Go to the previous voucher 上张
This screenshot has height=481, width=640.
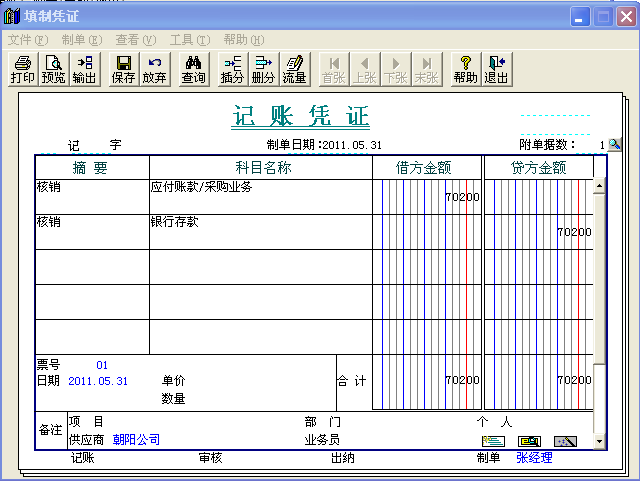[x=364, y=69]
